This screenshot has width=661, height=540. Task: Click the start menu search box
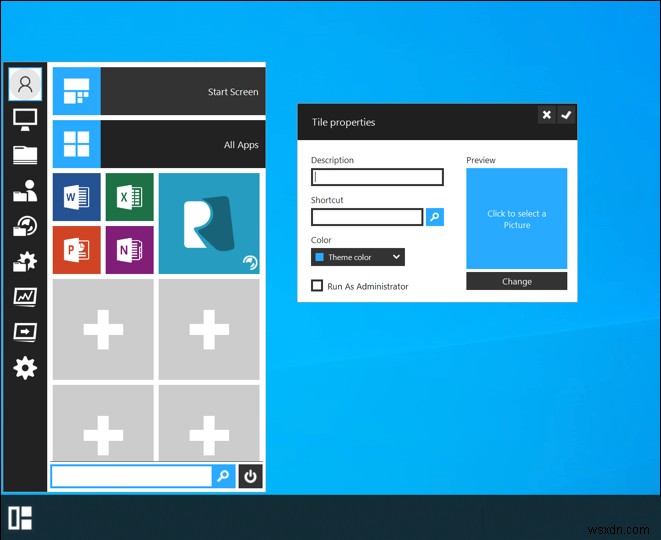[132, 476]
